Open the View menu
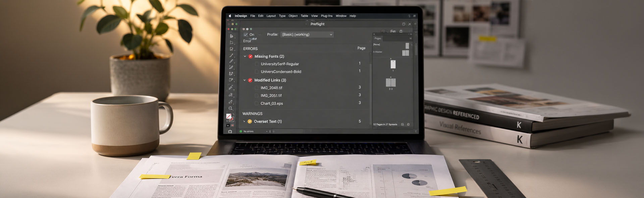 [x=314, y=16]
